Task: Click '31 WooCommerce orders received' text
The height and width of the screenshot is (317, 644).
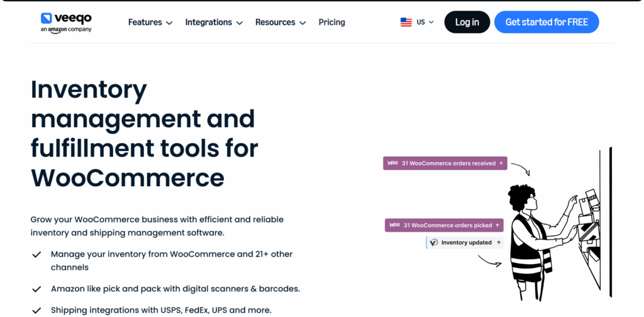Action: pos(448,164)
